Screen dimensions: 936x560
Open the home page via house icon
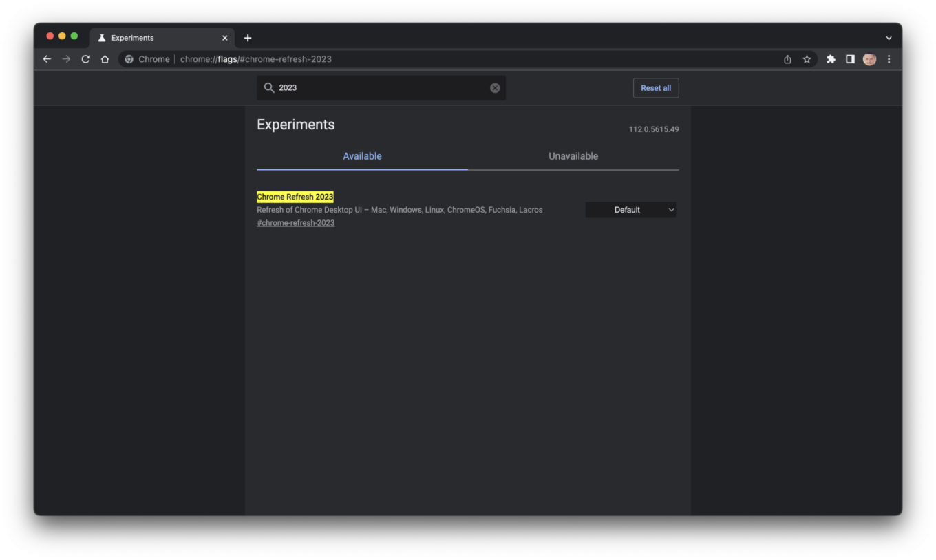click(x=105, y=59)
